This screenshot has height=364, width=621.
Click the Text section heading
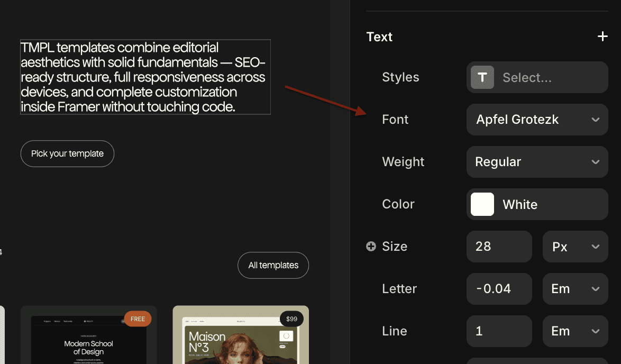(379, 37)
